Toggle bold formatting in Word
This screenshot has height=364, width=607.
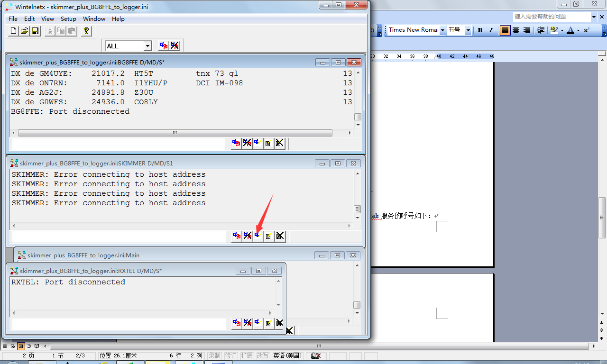tap(480, 30)
